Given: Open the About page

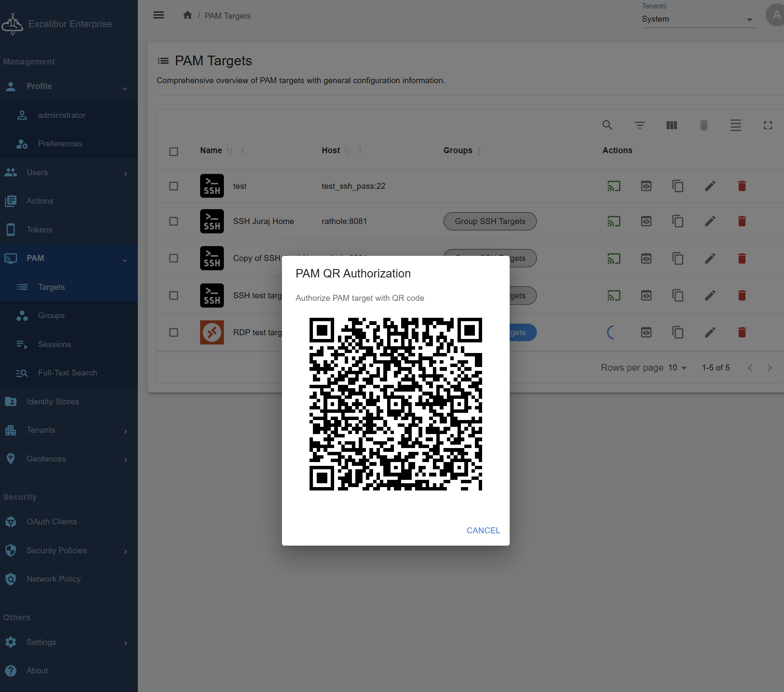Looking at the screenshot, I should (x=69, y=671).
